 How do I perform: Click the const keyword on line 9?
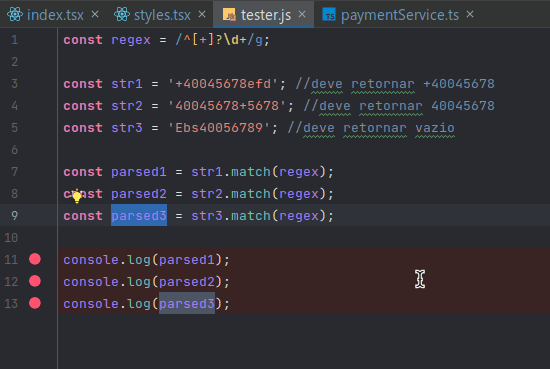tap(83, 216)
